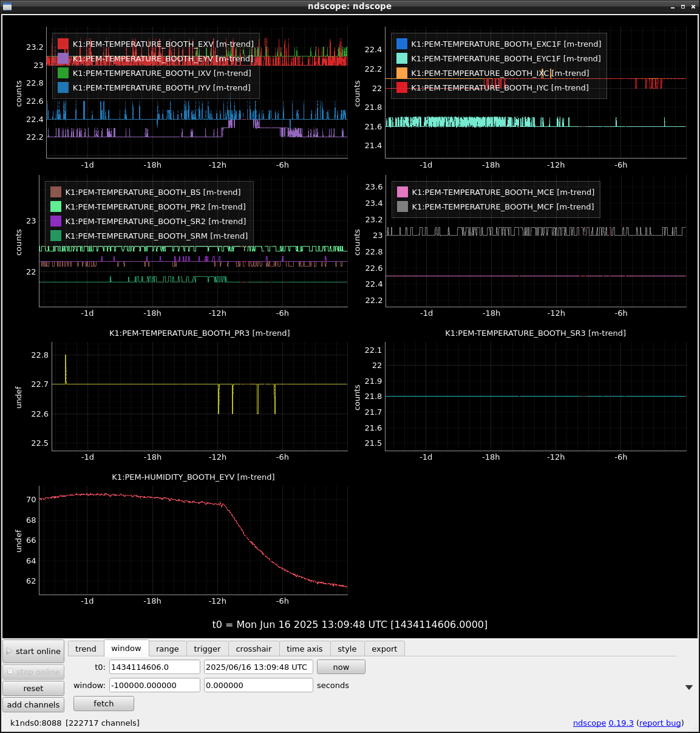Screen dimensions: 700x733
Task: Click the add channels button
Action: click(33, 704)
